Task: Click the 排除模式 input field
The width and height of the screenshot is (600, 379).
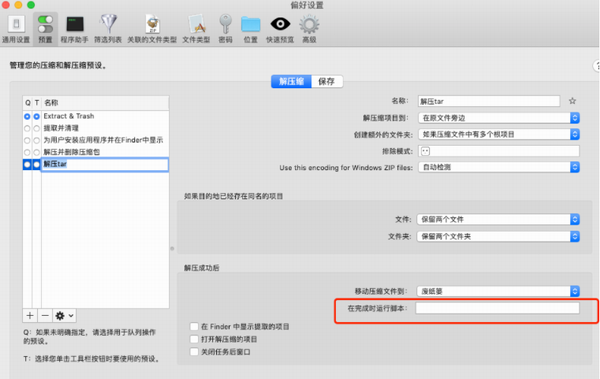Action: click(499, 151)
